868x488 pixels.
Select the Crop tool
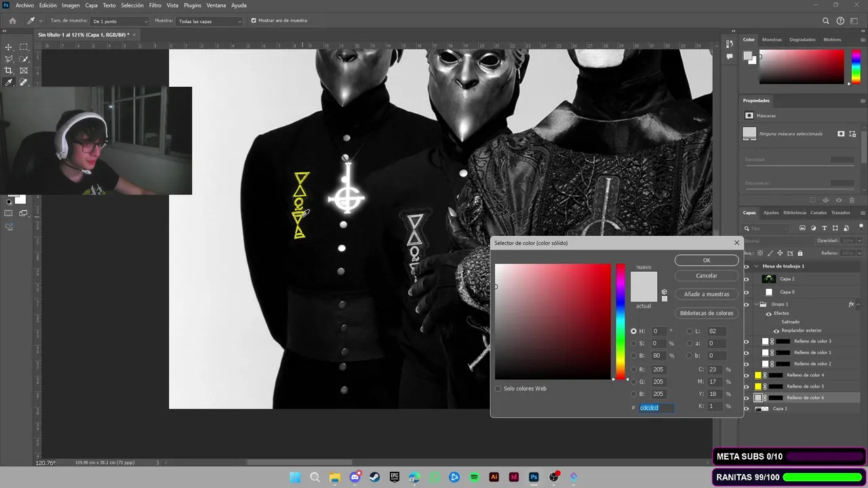[x=9, y=70]
